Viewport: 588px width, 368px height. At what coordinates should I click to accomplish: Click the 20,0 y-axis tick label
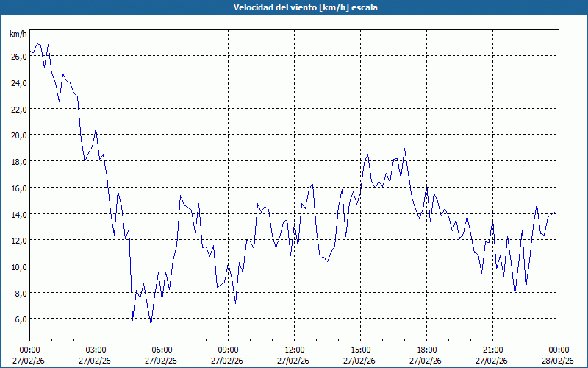18,135
